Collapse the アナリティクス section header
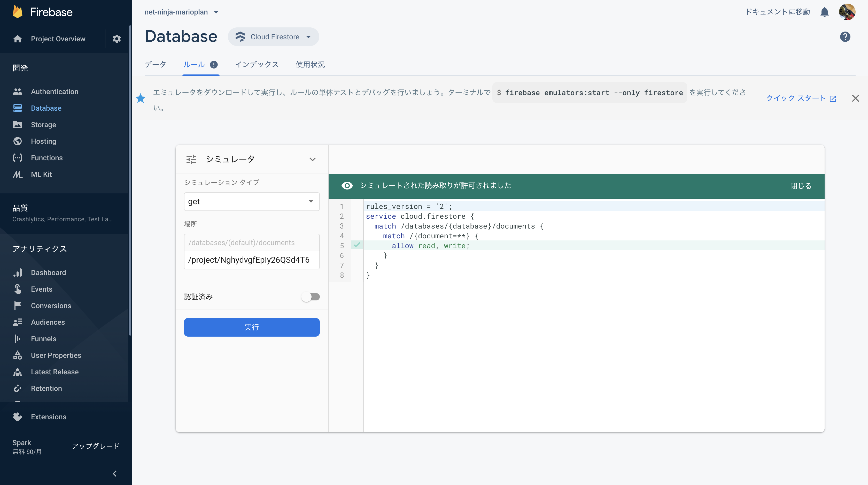The height and width of the screenshot is (485, 868). tap(40, 248)
